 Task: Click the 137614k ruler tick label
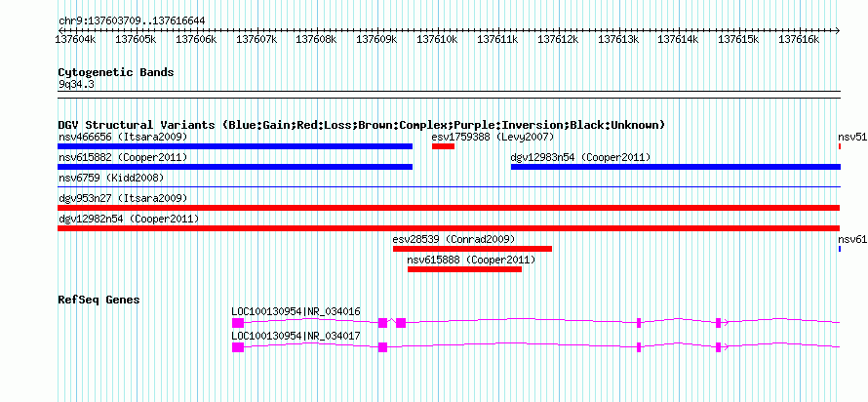click(678, 39)
